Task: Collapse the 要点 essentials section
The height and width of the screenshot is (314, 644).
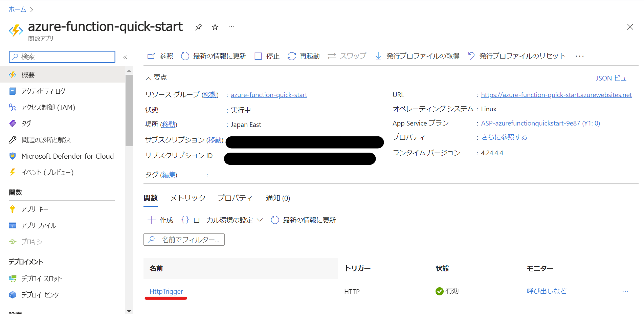Action: click(156, 78)
